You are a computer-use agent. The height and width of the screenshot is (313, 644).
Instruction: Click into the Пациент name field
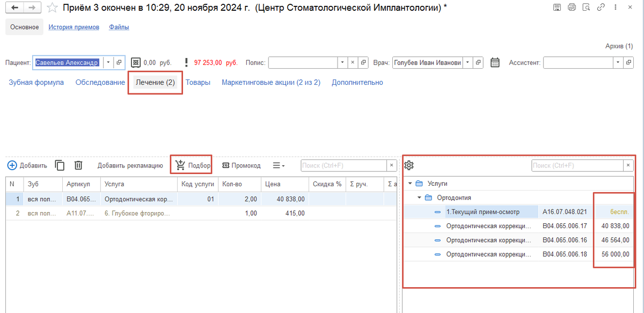coord(68,62)
